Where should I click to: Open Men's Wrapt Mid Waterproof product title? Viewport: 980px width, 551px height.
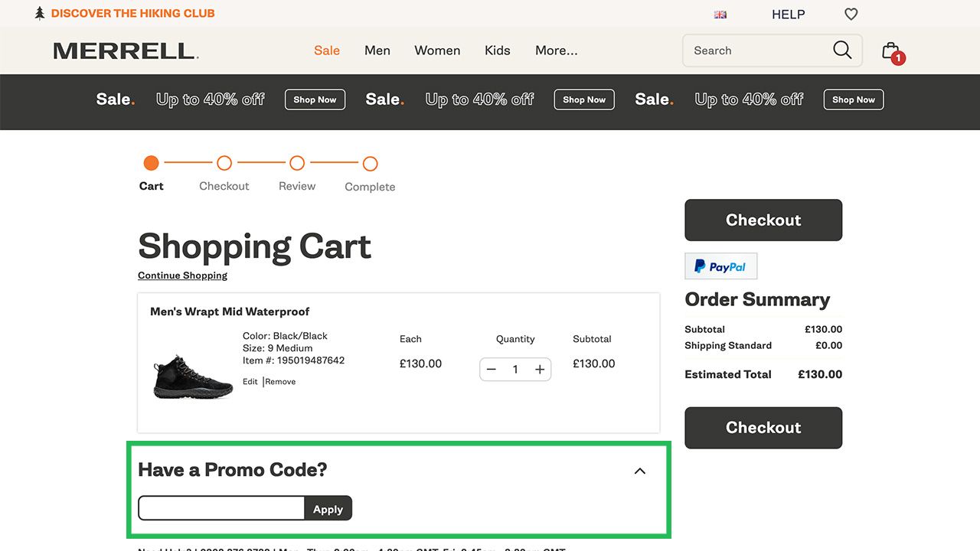tap(230, 311)
